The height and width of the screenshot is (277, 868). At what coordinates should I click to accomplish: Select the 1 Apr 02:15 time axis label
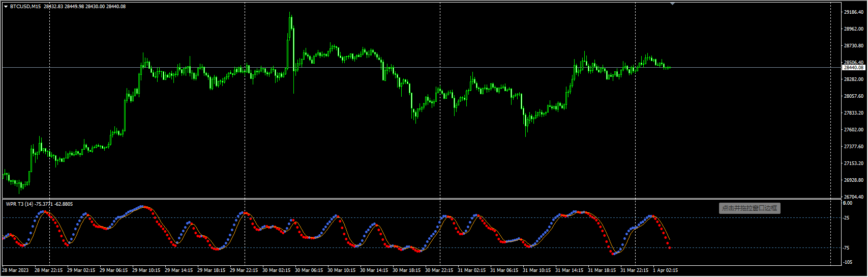click(x=665, y=270)
